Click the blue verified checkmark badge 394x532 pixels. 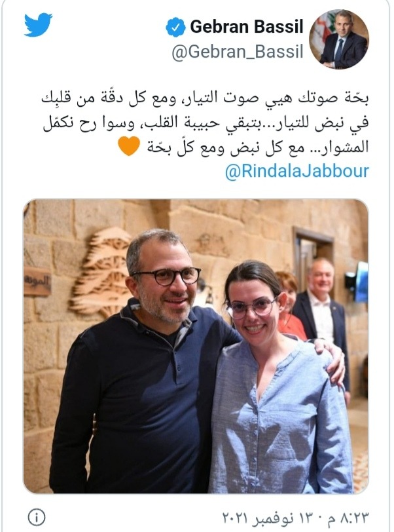pos(175,27)
